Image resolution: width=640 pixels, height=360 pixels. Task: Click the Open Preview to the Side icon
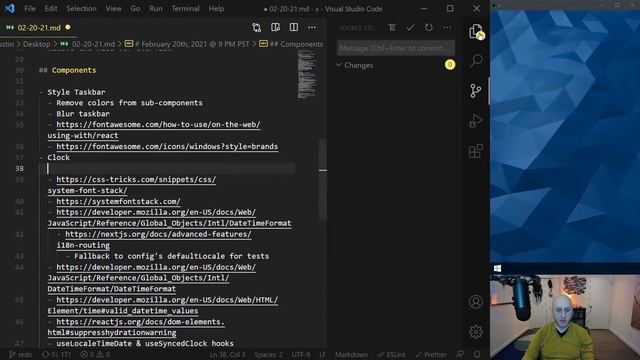click(276, 27)
